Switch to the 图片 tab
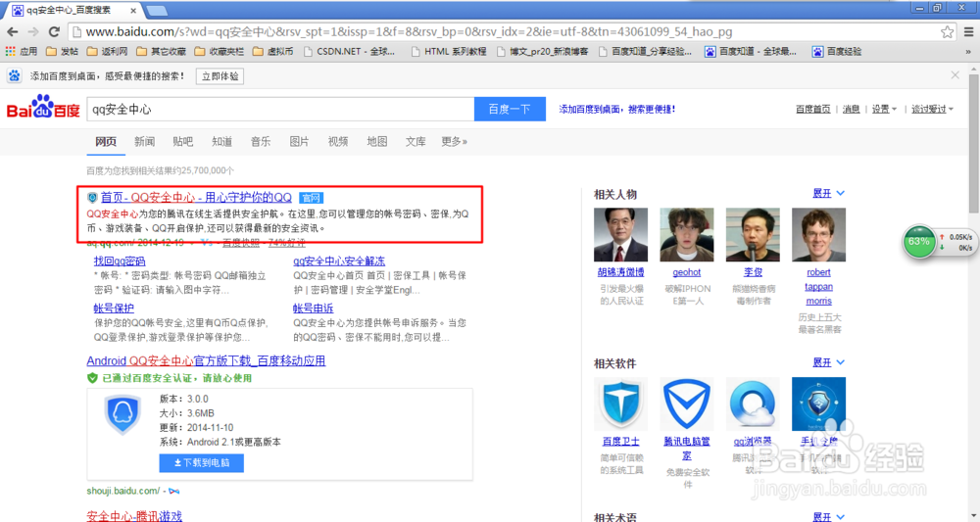980x522 pixels. pyautogui.click(x=299, y=142)
